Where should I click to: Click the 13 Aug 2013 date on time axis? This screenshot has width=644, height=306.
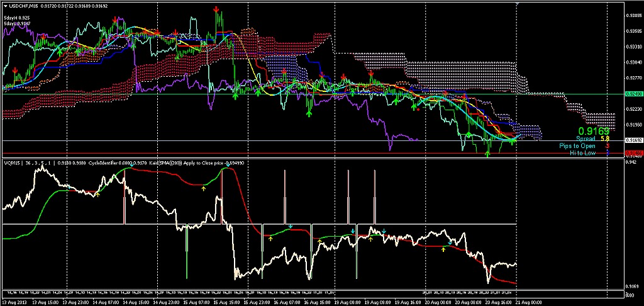(x=15, y=302)
